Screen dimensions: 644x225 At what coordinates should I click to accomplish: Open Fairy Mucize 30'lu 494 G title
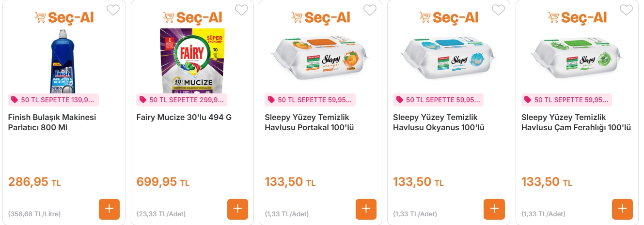click(184, 118)
